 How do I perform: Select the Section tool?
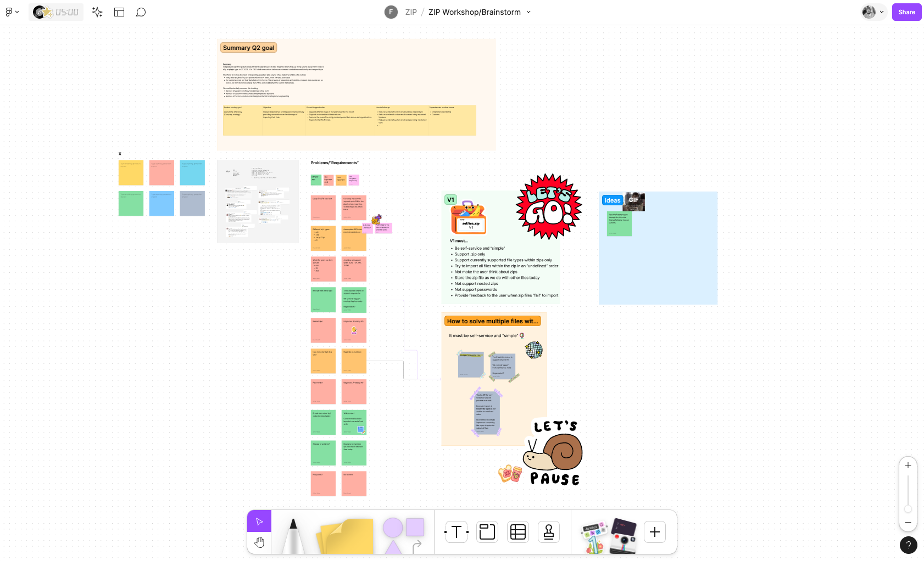click(x=487, y=532)
